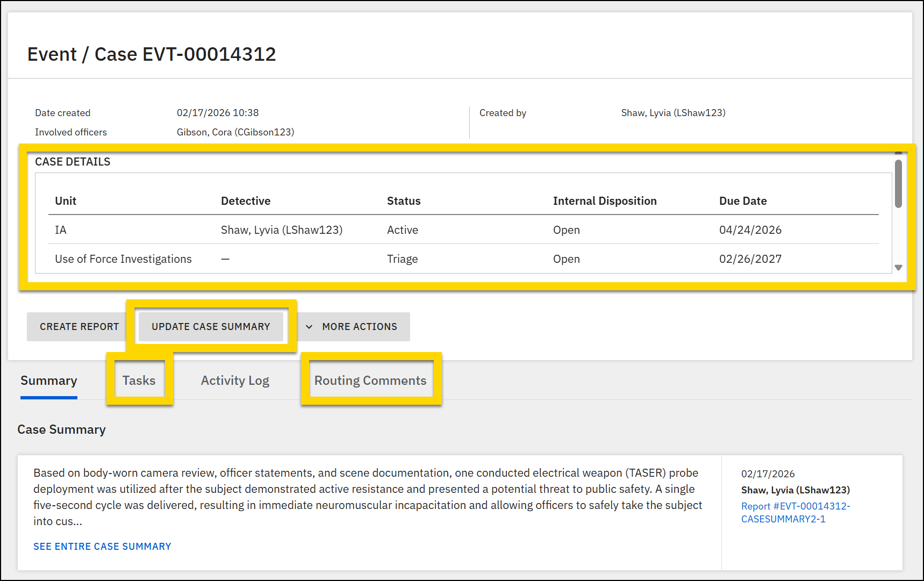Viewport: 924px width, 581px height.
Task: Click the Event / Case EVT-00014312 title
Action: [152, 54]
